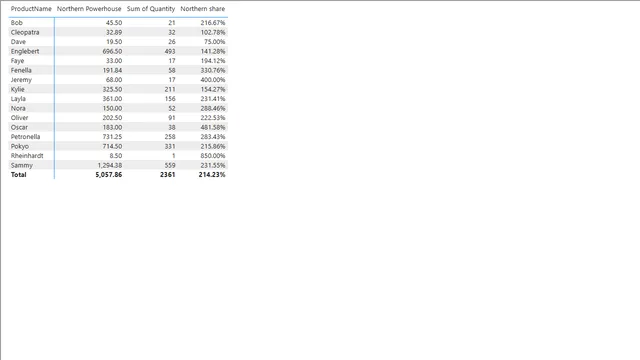The width and height of the screenshot is (640, 360).
Task: Click the 231.41% share for Layla
Action: click(213, 99)
